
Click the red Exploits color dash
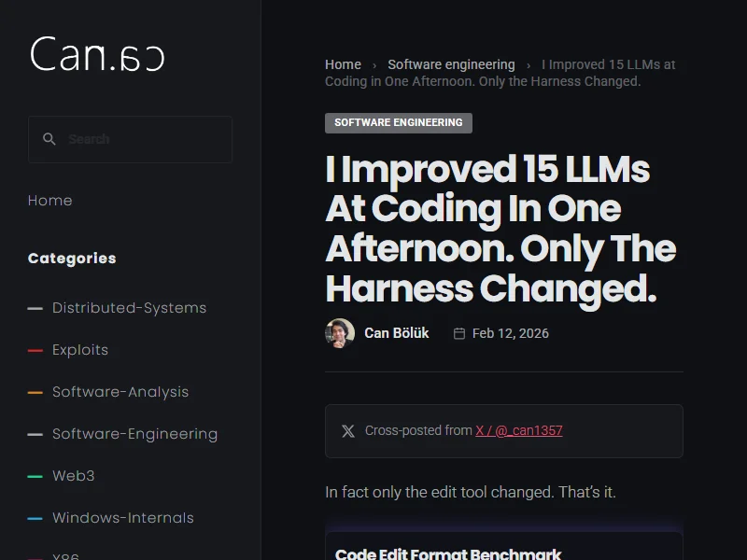click(35, 350)
